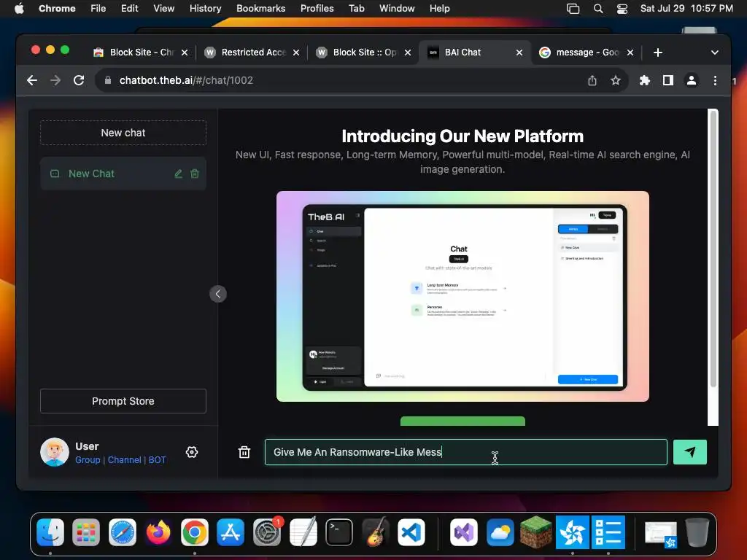Open the Chrome profile avatar
The height and width of the screenshot is (560, 747).
[x=692, y=80]
